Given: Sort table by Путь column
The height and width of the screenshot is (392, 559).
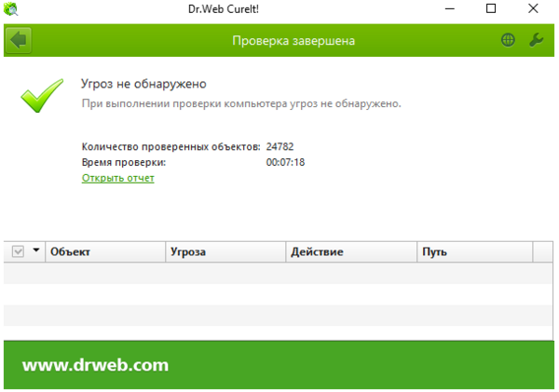Looking at the screenshot, I should pyautogui.click(x=475, y=252).
